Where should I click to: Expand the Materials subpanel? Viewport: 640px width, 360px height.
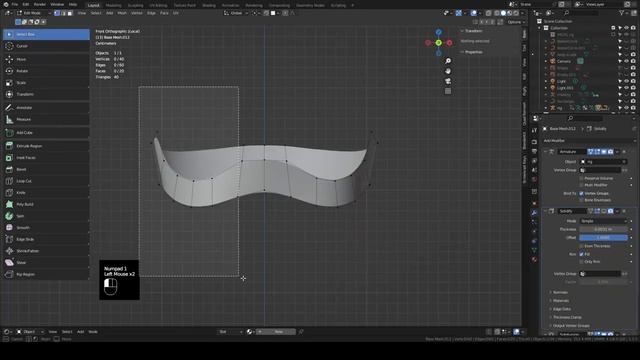pyautogui.click(x=560, y=301)
